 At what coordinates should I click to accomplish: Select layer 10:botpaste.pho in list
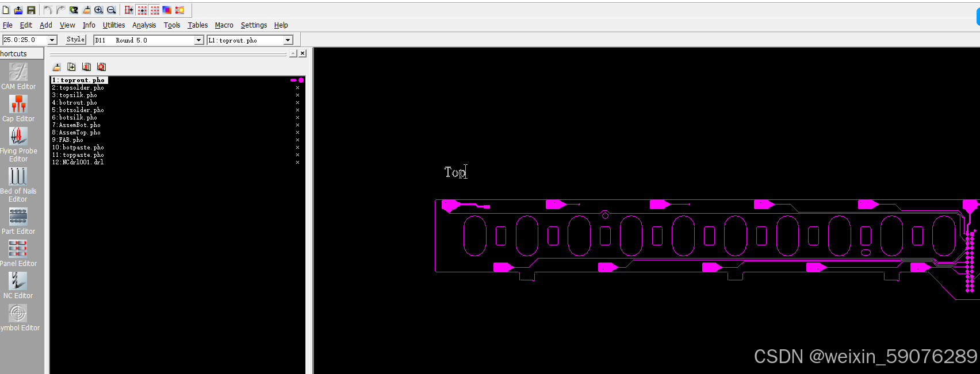point(78,148)
